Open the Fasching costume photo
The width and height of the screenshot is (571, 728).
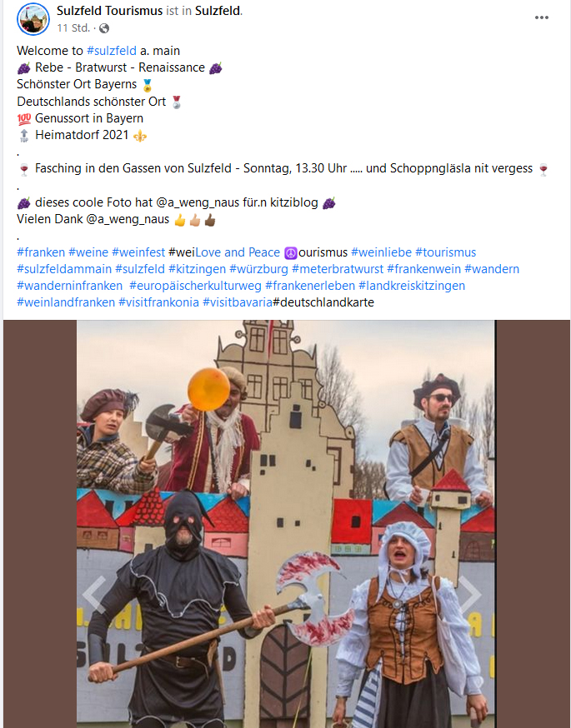tap(286, 524)
